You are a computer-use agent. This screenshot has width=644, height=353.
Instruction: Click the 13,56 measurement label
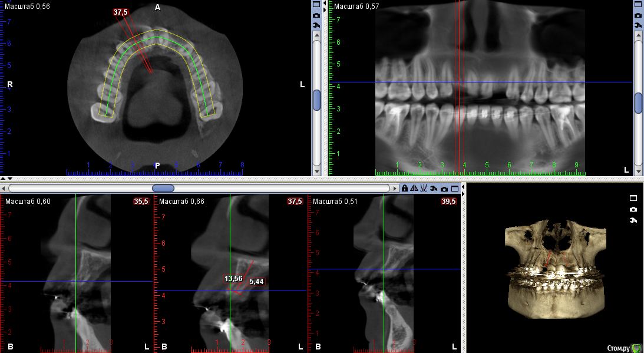233,279
